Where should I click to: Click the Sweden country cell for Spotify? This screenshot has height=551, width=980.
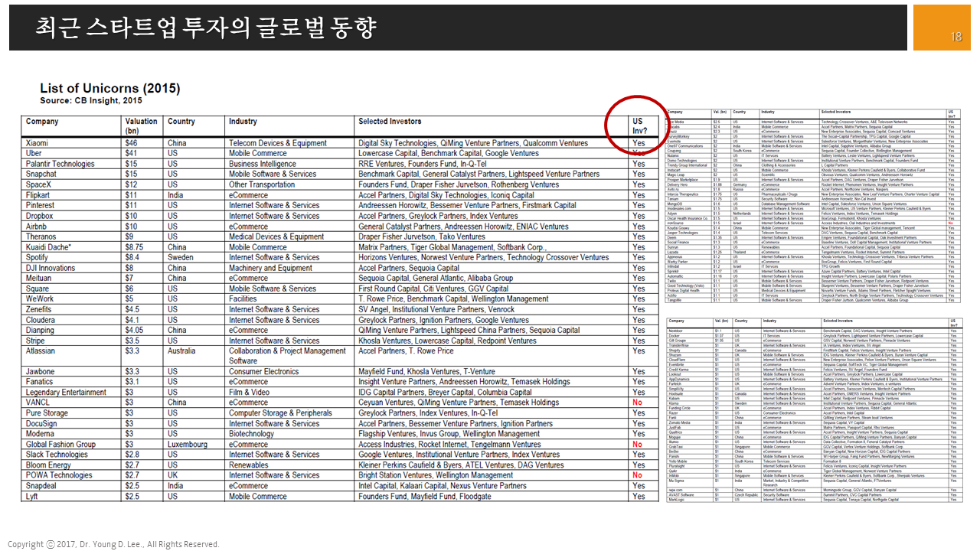click(x=182, y=257)
